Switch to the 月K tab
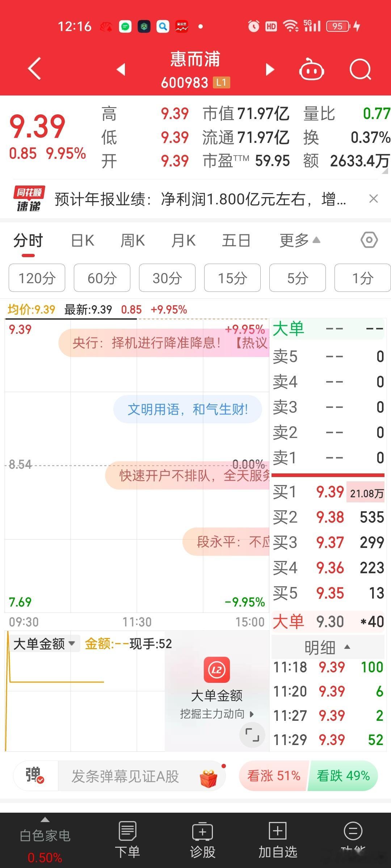This screenshot has width=391, height=868. click(x=184, y=241)
